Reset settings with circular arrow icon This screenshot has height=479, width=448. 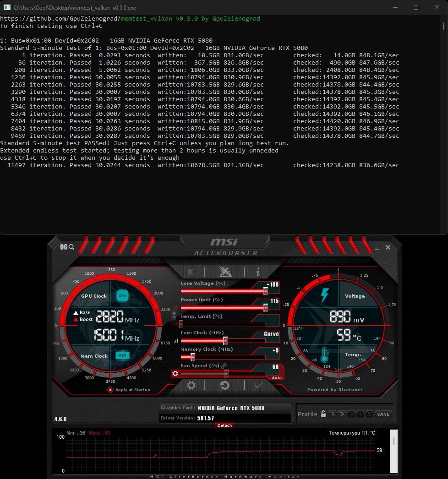224,385
